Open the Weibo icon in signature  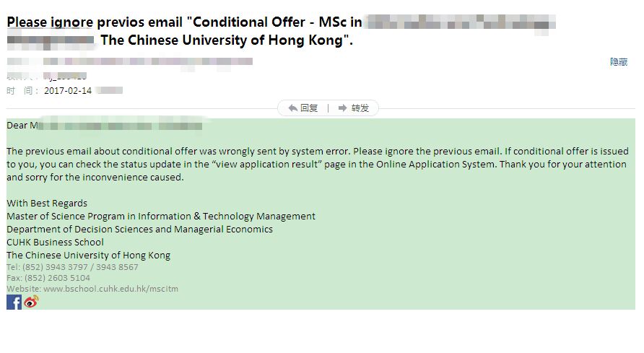pyautogui.click(x=30, y=302)
